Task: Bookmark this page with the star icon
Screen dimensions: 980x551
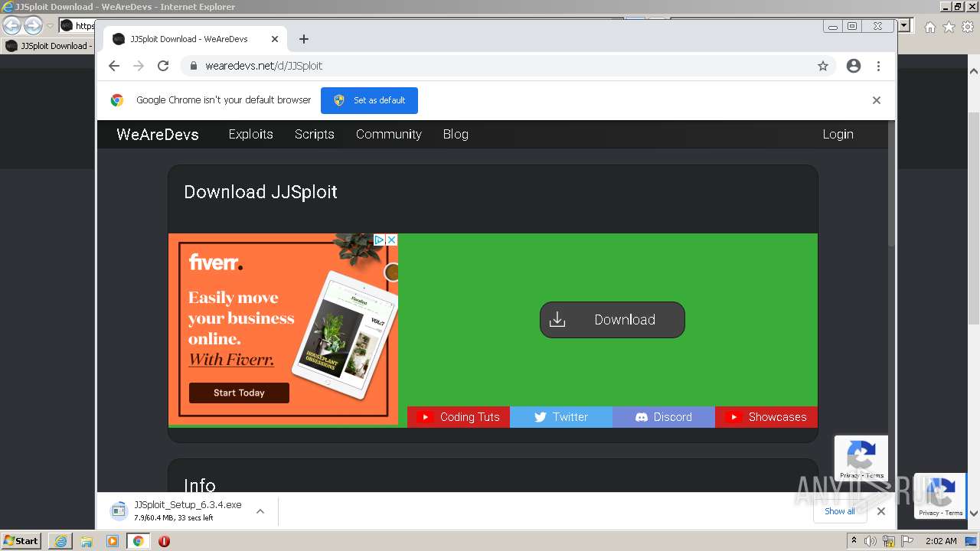Action: pos(823,66)
